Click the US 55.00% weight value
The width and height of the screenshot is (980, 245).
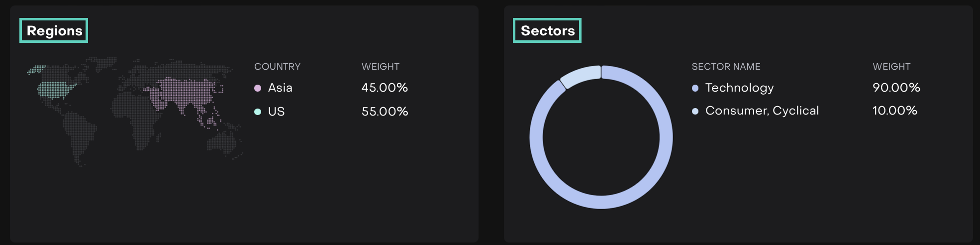(x=385, y=112)
